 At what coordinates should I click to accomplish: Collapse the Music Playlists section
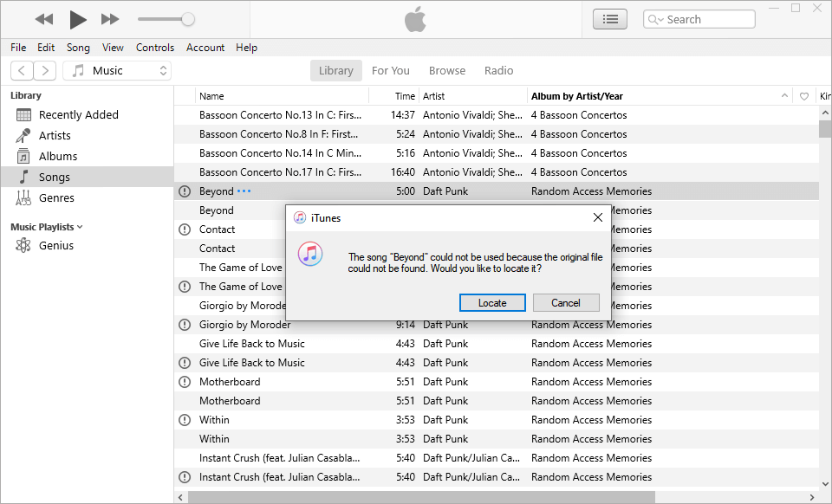[x=81, y=227]
